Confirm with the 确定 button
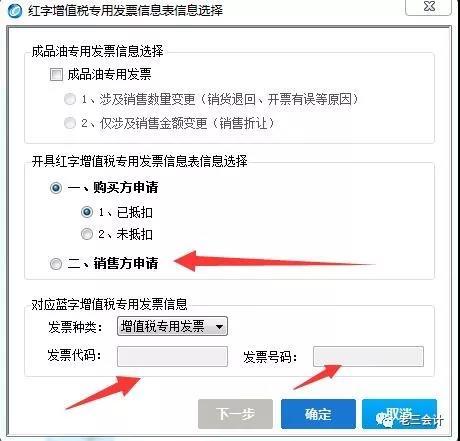This screenshot has height=441, width=460. click(x=318, y=414)
